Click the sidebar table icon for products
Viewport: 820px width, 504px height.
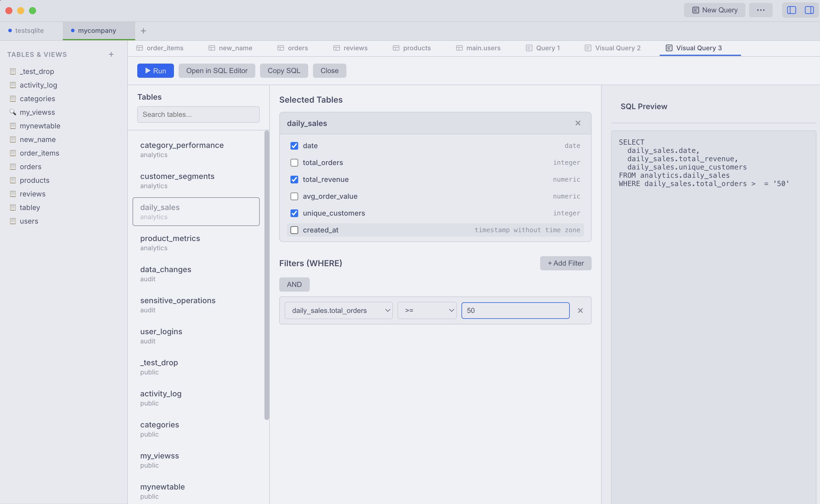[x=13, y=180]
